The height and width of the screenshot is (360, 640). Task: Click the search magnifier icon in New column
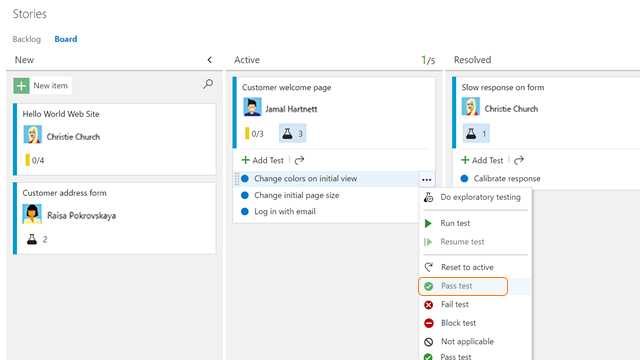[208, 84]
